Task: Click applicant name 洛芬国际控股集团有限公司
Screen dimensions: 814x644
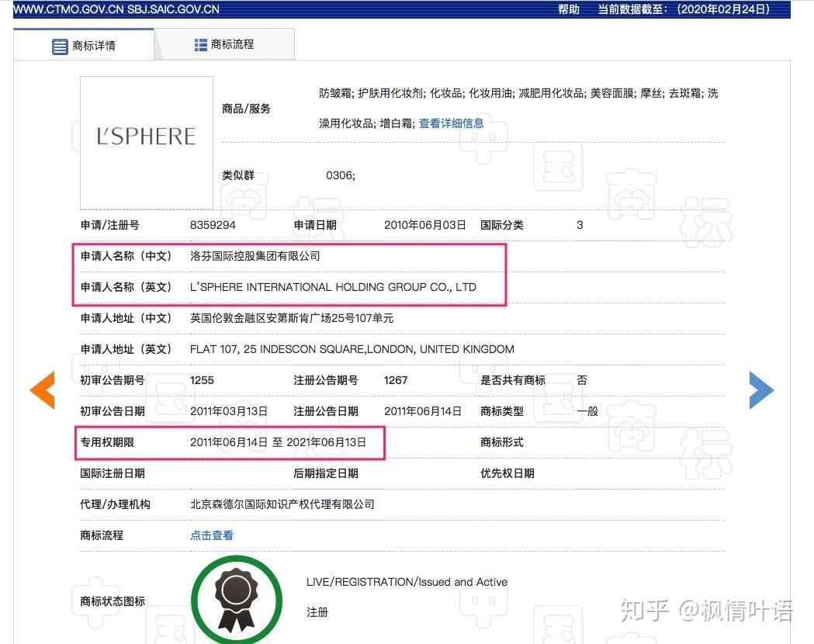Action: point(255,256)
